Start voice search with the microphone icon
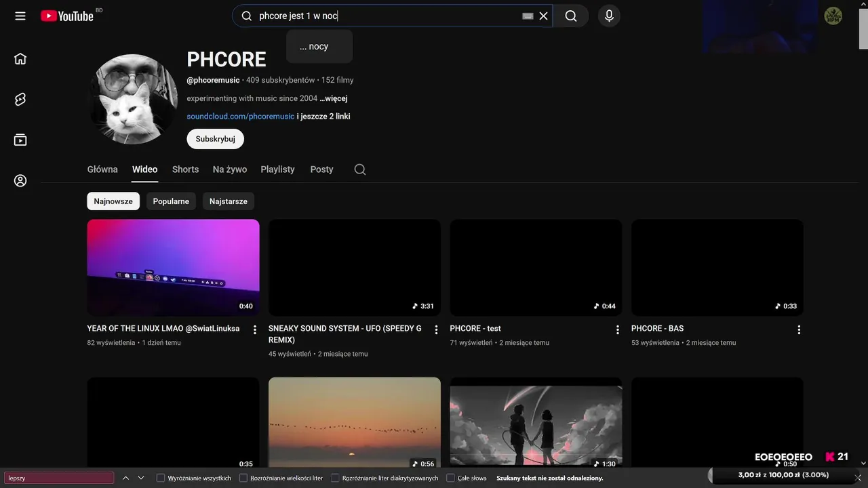The height and width of the screenshot is (488, 868). coord(609,16)
